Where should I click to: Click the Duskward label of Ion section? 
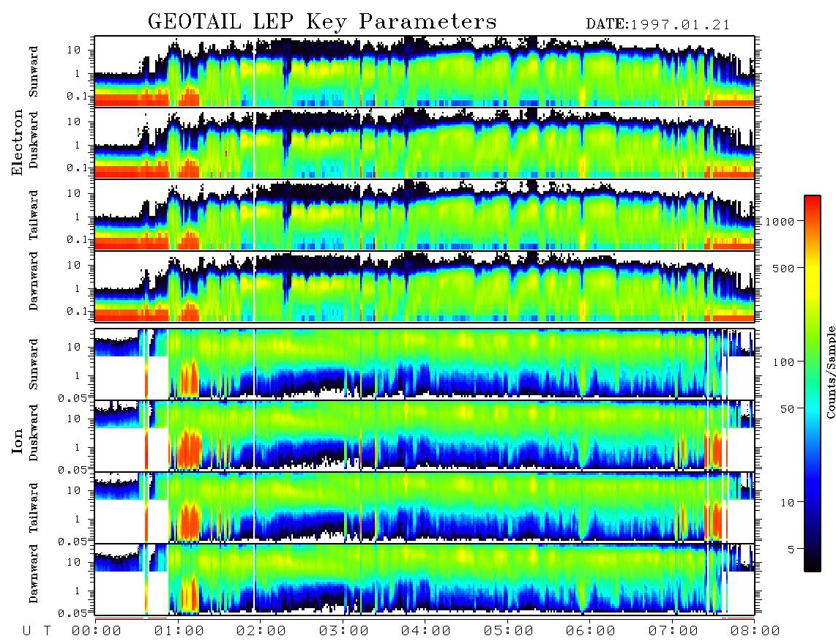pos(34,433)
